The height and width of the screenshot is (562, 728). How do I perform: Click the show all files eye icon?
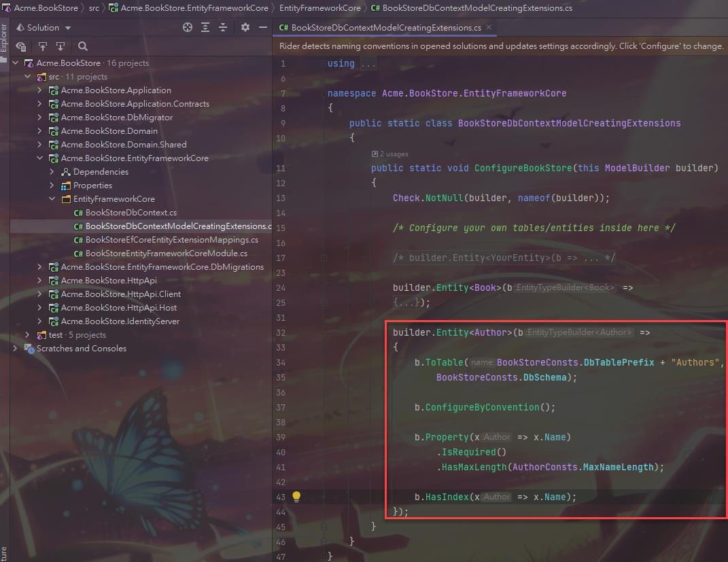click(21, 46)
